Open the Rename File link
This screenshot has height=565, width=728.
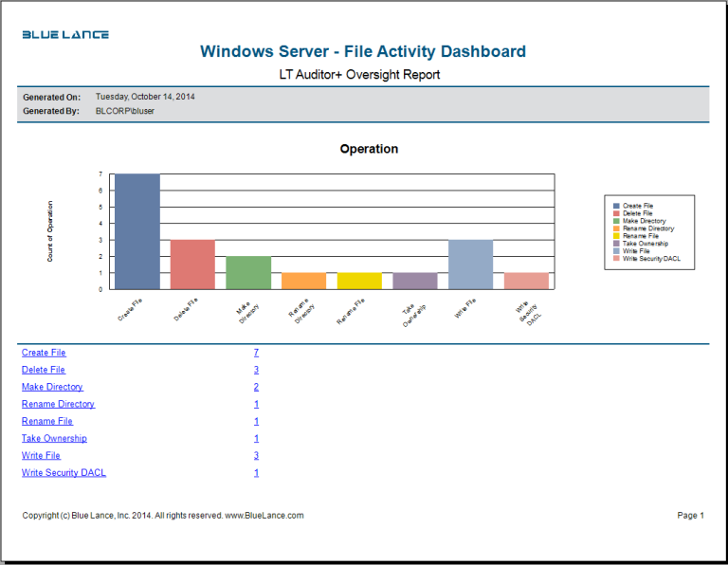[x=46, y=421]
